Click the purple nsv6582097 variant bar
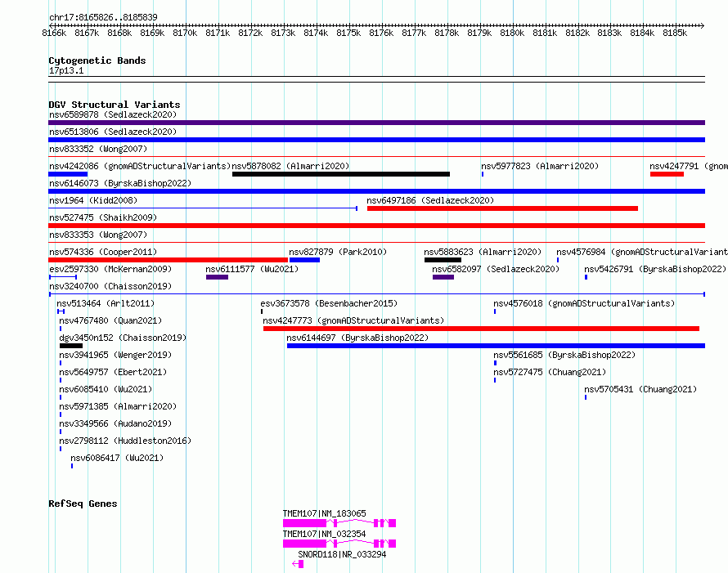 (x=443, y=277)
